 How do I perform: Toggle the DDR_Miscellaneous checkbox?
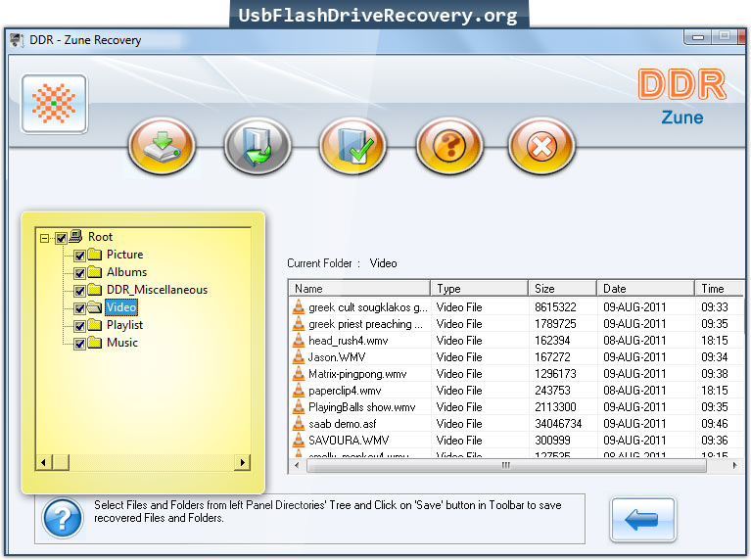tap(79, 291)
